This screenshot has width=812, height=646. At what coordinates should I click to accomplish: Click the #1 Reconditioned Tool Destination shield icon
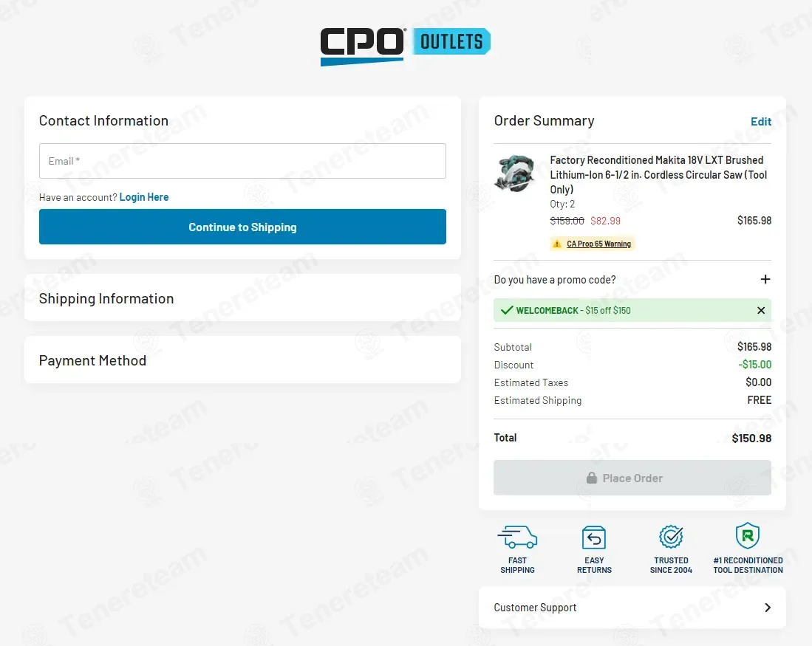(x=748, y=536)
